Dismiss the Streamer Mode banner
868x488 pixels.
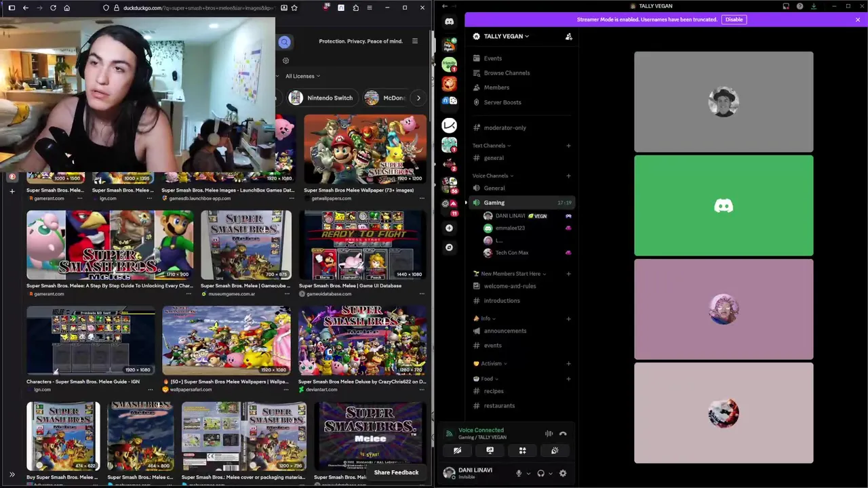coord(858,20)
